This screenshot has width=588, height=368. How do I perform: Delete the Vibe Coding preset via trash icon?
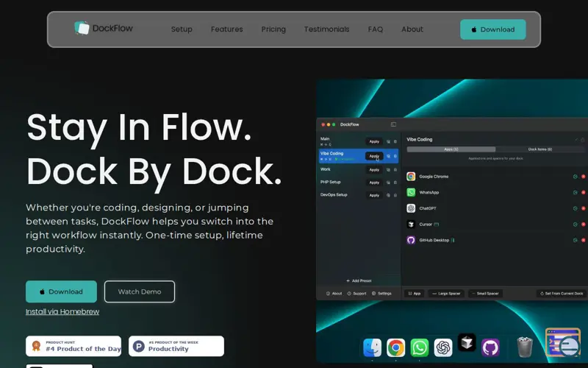click(x=395, y=156)
